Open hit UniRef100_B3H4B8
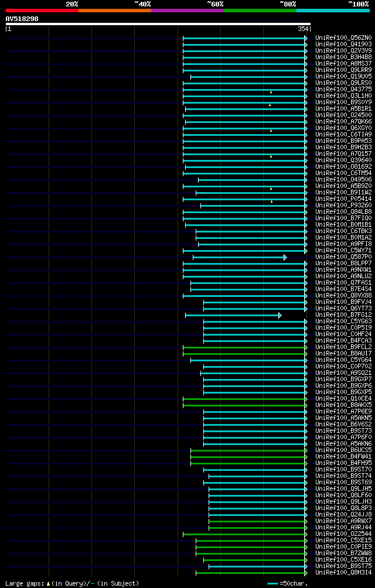 pyautogui.click(x=343, y=57)
